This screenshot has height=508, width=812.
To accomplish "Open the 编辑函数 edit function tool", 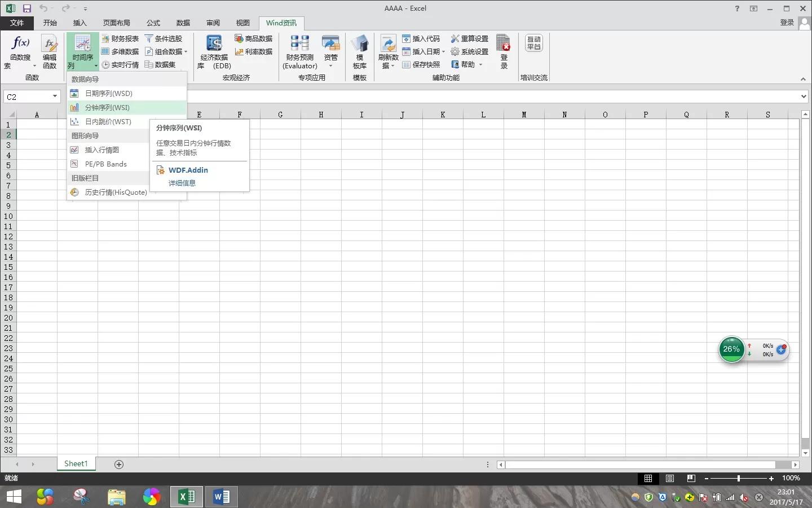I will [50, 52].
